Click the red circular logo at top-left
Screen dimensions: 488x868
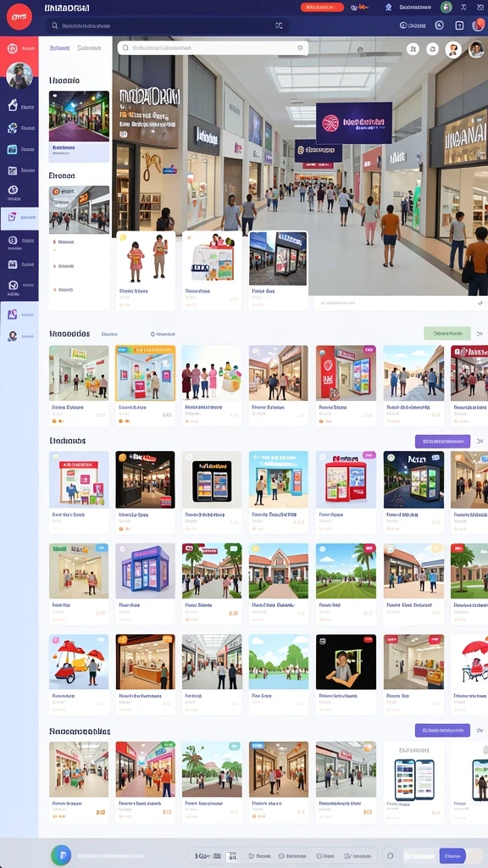click(19, 17)
